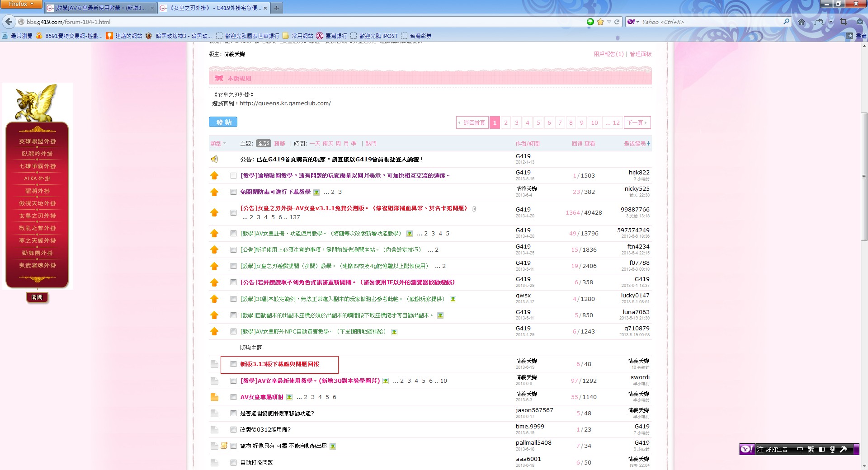Tick checkbox for 自動打怪問題 thread
The height and width of the screenshot is (470, 868).
233,463
